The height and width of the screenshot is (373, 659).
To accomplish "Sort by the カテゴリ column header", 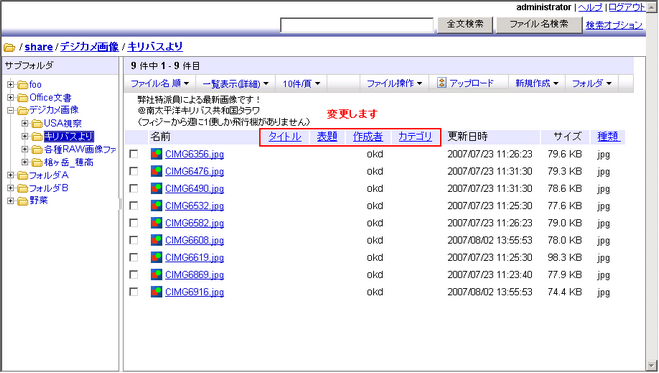I will (x=415, y=137).
